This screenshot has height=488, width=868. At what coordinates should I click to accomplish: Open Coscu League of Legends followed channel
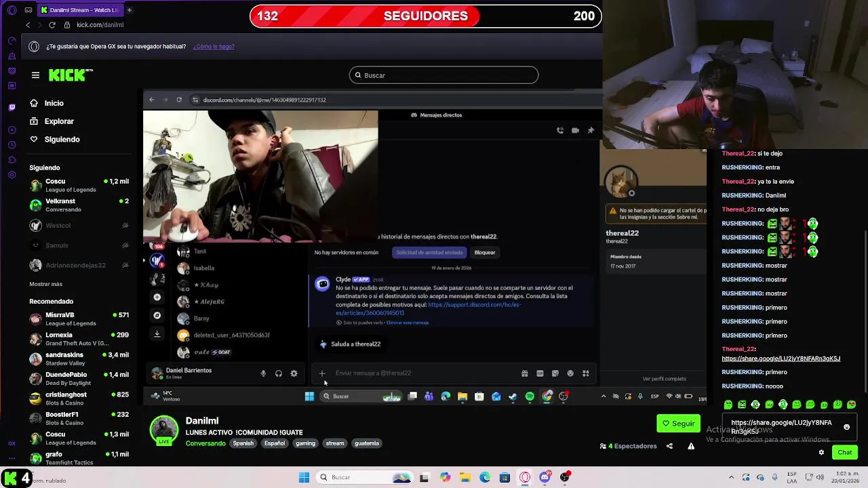(79, 185)
